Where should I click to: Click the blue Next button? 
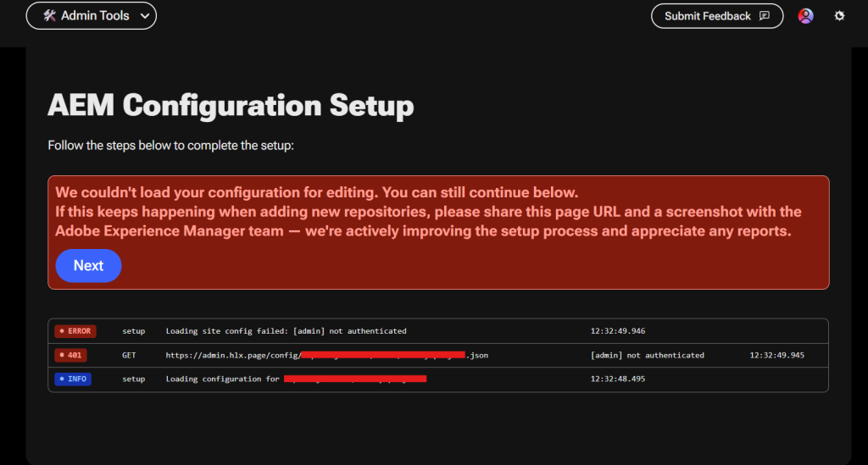coord(88,265)
